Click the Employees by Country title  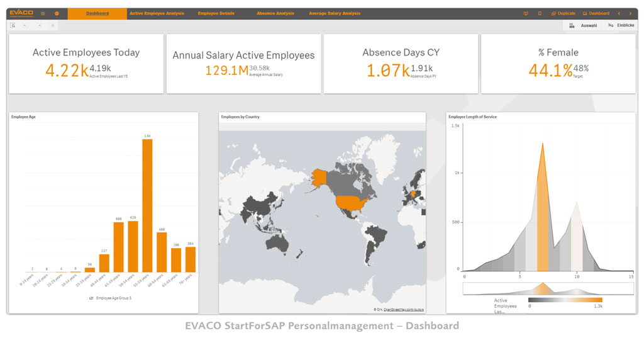240,117
